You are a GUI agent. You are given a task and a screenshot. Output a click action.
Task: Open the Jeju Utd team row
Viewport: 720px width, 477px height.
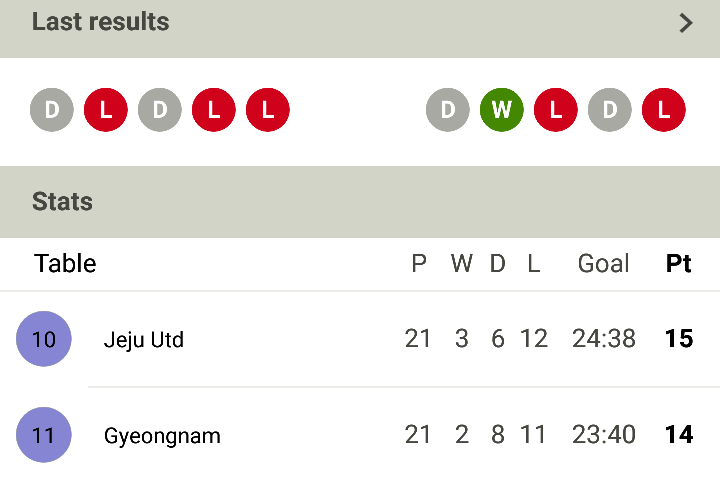coord(360,339)
